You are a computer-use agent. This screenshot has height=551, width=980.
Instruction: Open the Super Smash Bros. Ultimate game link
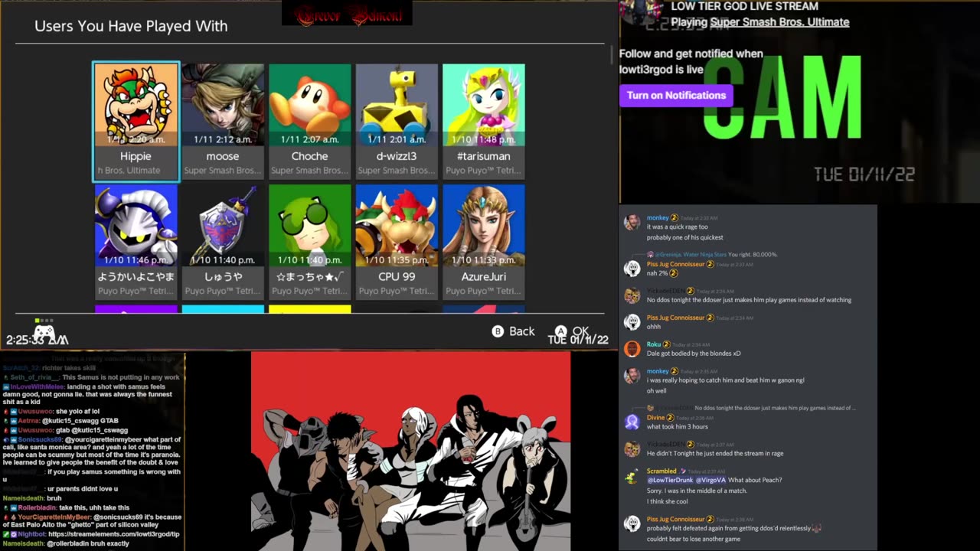pos(779,22)
